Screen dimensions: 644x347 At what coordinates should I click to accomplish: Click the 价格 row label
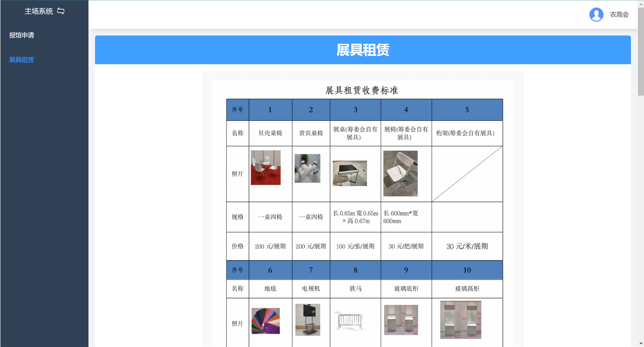pyautogui.click(x=238, y=247)
